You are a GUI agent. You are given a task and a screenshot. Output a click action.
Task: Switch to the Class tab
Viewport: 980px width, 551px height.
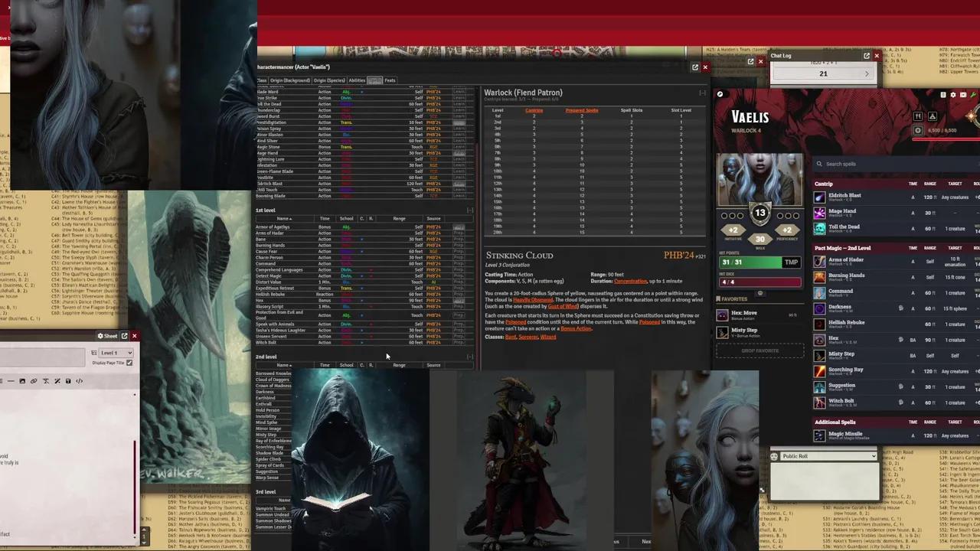tap(262, 80)
